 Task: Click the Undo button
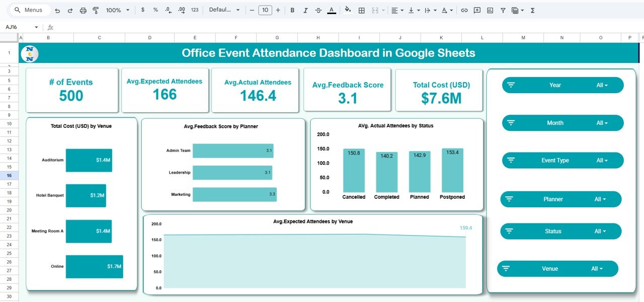click(57, 10)
